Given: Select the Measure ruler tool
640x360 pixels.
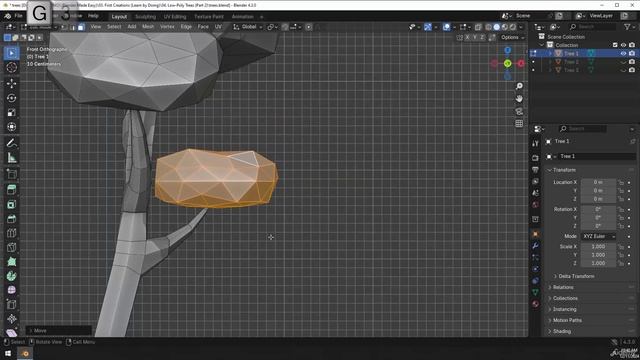Looking at the screenshot, I should click(x=11, y=158).
